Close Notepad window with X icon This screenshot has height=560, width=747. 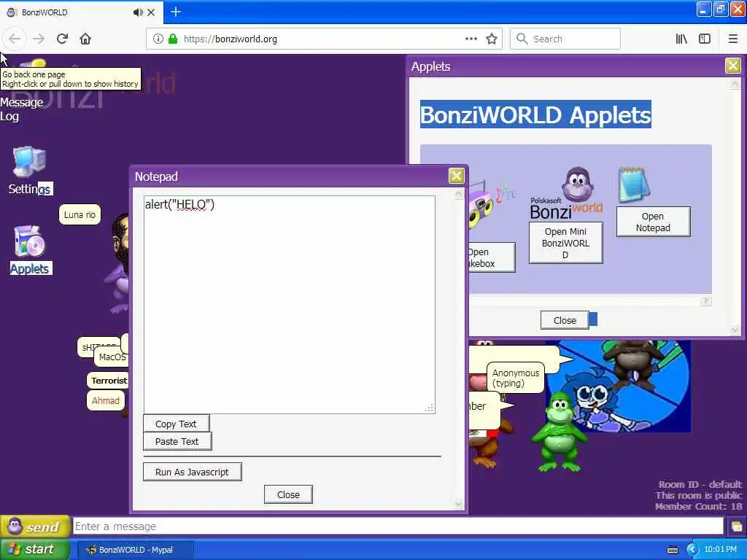(457, 176)
